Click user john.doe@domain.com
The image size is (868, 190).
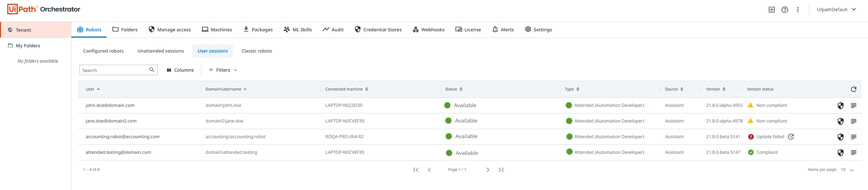tap(110, 105)
